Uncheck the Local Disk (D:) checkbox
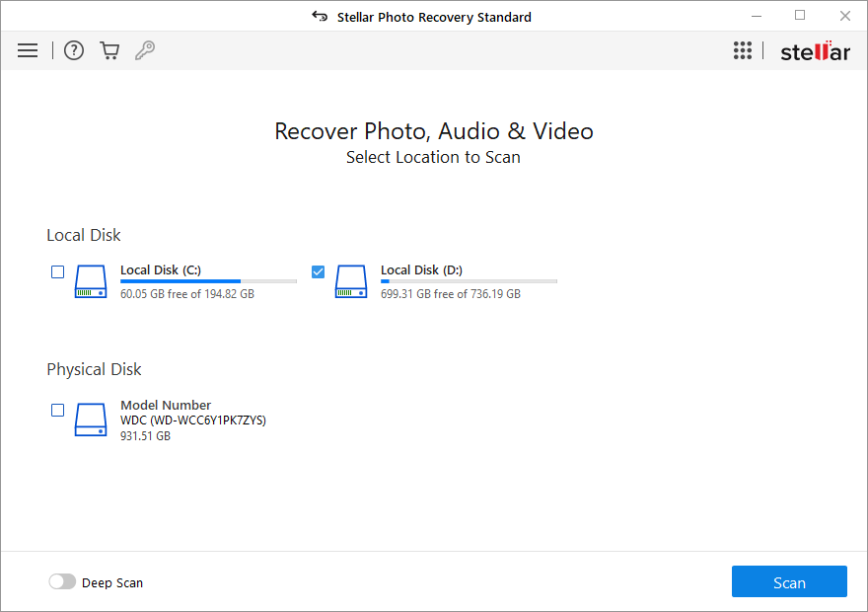This screenshot has width=868, height=612. tap(318, 271)
